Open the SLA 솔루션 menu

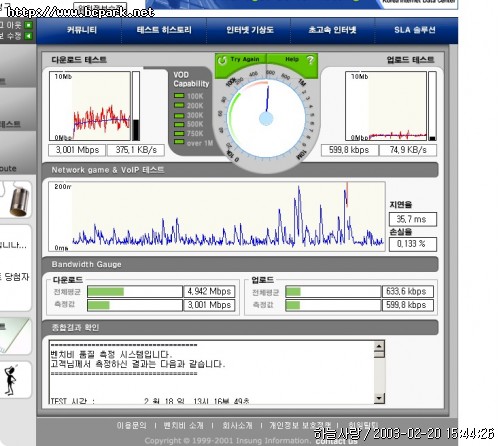pyautogui.click(x=415, y=30)
